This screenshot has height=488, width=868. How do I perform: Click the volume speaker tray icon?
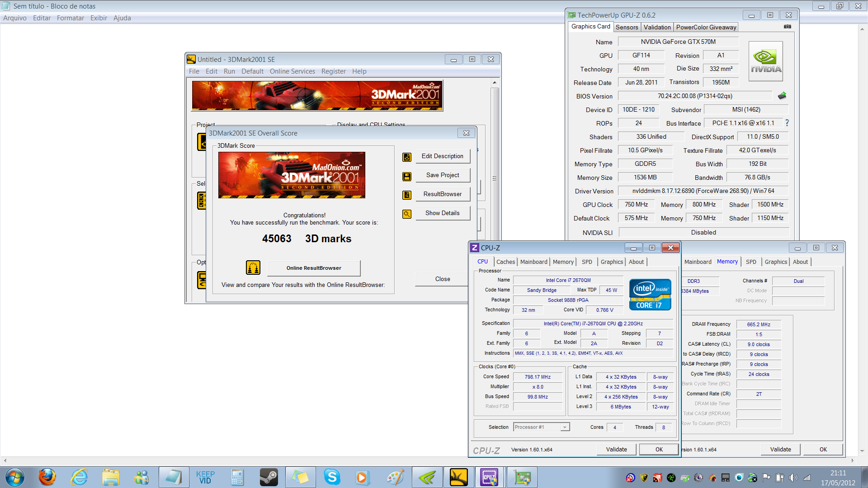pyautogui.click(x=793, y=478)
